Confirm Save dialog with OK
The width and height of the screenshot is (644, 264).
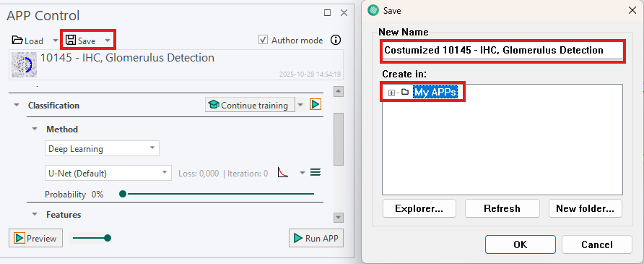click(x=521, y=244)
